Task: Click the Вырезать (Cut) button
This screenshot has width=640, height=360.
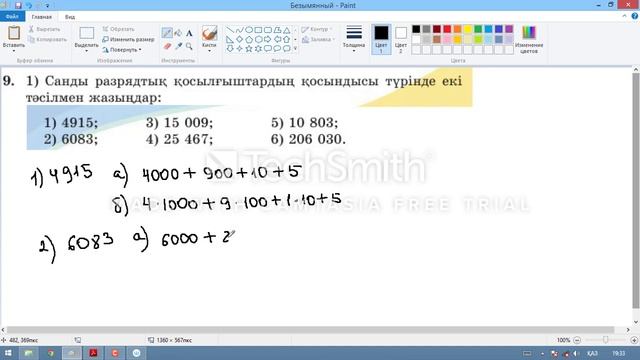Action: (x=44, y=29)
